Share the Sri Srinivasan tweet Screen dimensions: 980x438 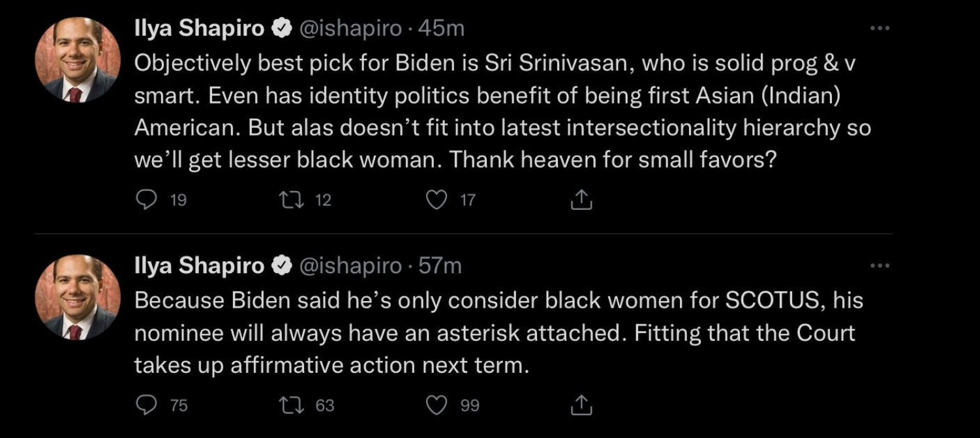pyautogui.click(x=581, y=201)
